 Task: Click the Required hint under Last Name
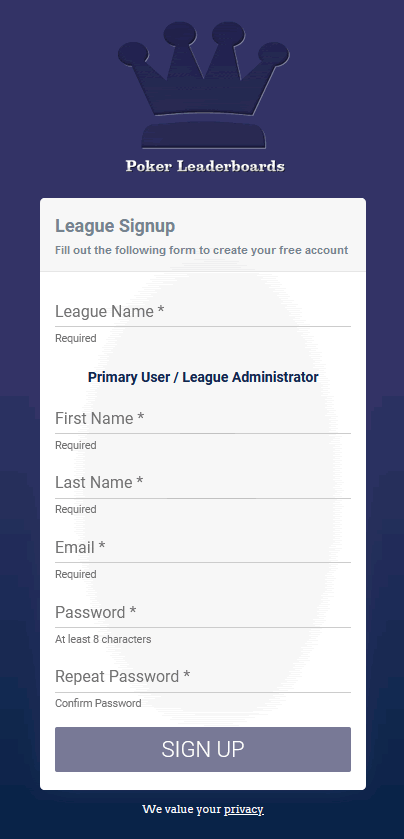(75, 509)
